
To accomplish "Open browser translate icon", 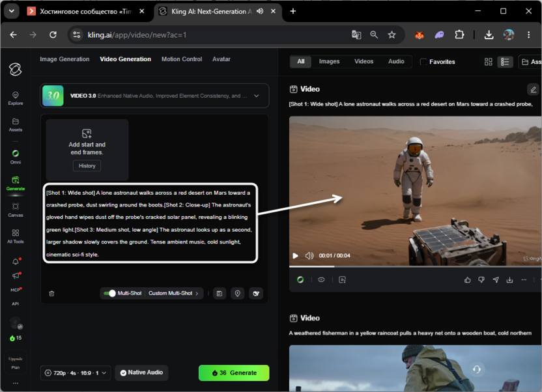I will 356,35.
